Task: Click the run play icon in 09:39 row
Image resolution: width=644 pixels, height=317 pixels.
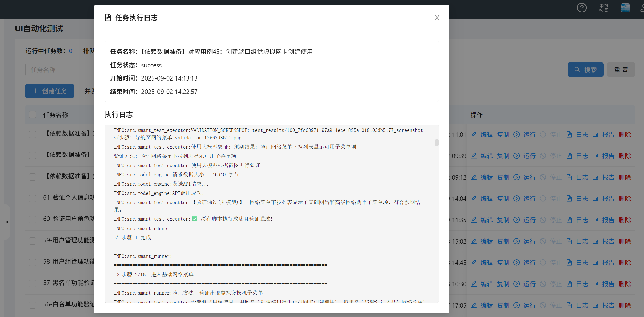Action: [517, 156]
